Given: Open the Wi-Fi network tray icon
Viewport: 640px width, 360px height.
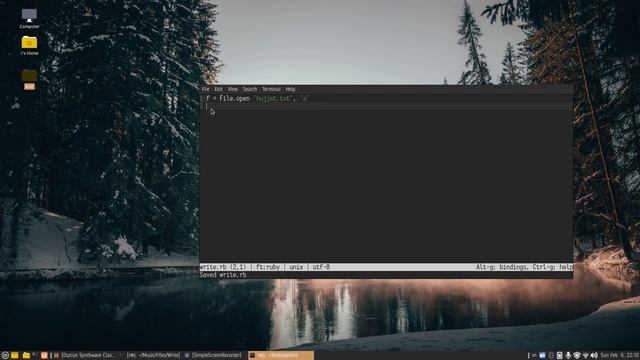Looking at the screenshot, I should click(x=585, y=356).
